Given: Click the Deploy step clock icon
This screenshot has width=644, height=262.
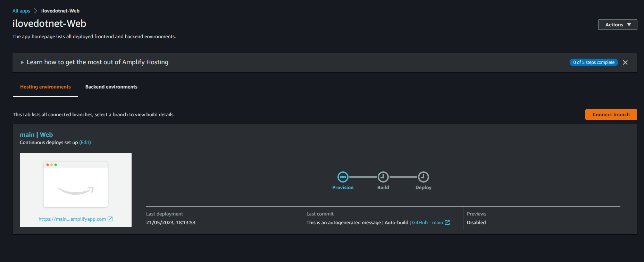Looking at the screenshot, I should pos(424,177).
